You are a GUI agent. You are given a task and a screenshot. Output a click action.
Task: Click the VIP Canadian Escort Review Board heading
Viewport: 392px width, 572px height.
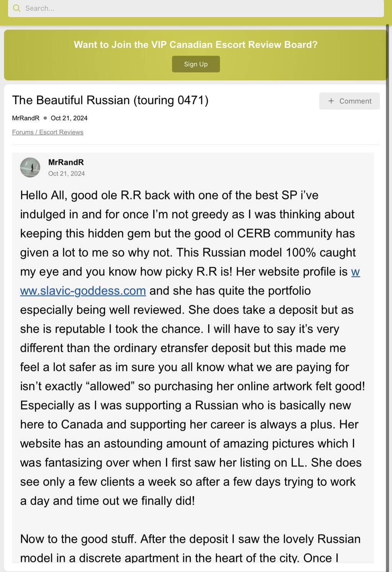[196, 44]
